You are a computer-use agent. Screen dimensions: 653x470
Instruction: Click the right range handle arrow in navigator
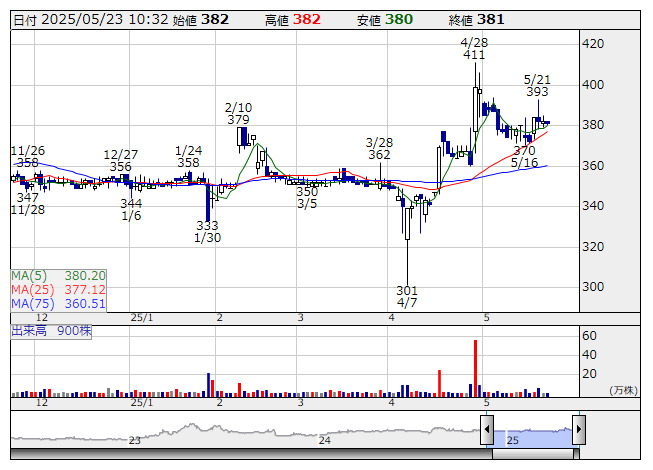[578, 431]
